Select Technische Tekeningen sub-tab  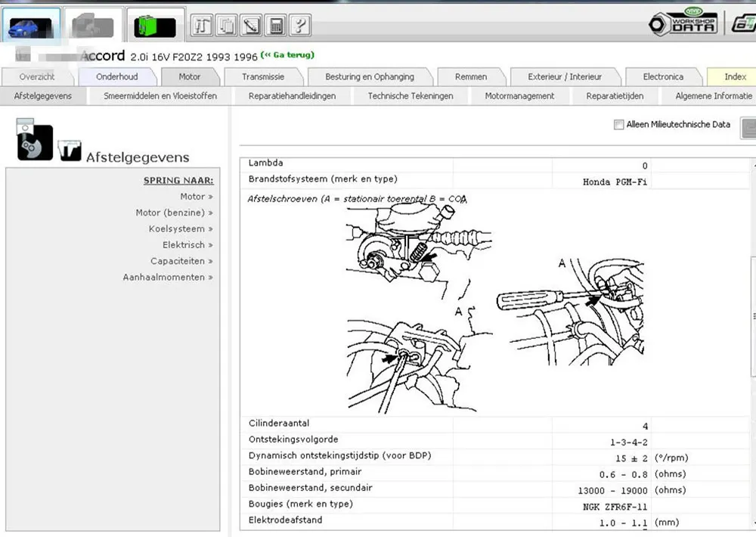(411, 96)
